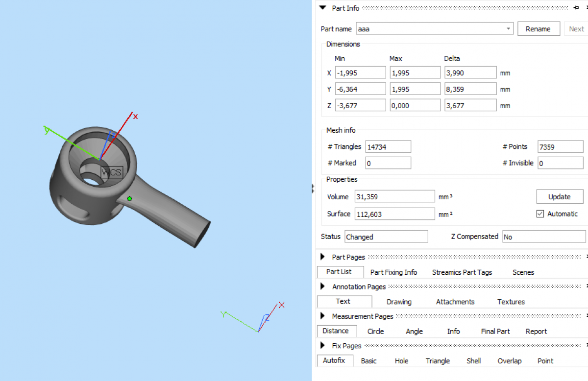Image resolution: width=588 pixels, height=381 pixels.
Task: Expand the Fix Pages section
Action: click(322, 346)
